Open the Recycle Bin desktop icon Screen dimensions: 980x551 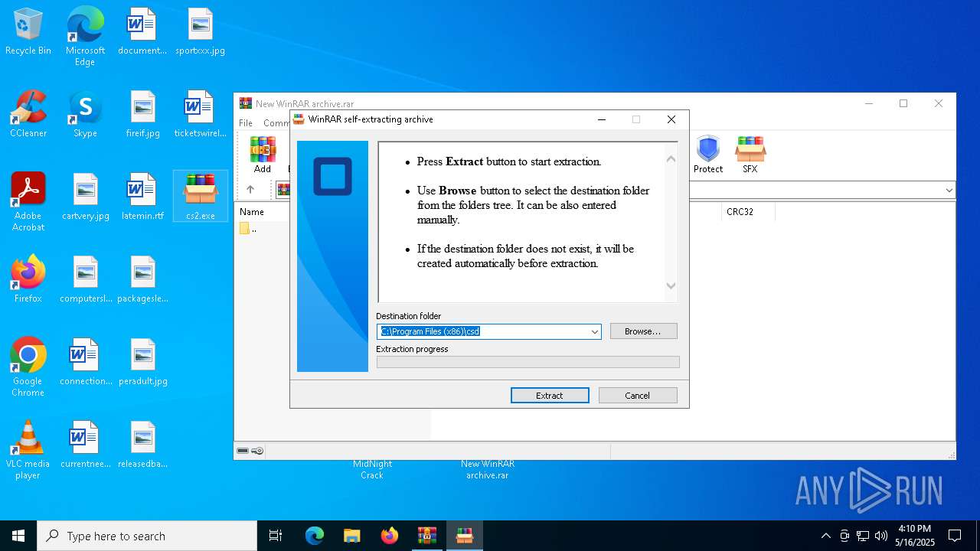[x=28, y=32]
